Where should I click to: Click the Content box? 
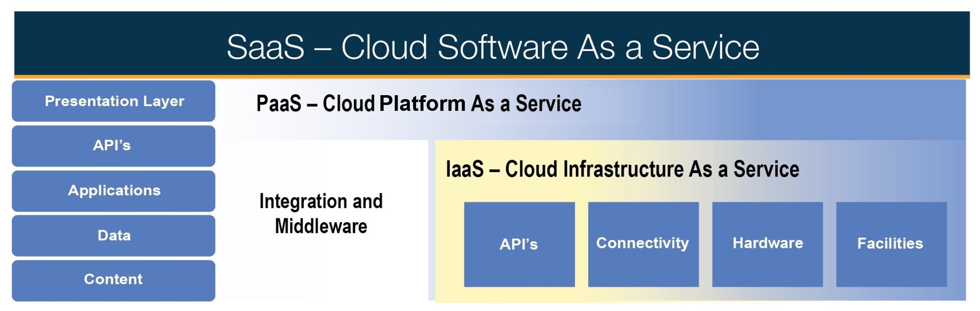point(113,280)
